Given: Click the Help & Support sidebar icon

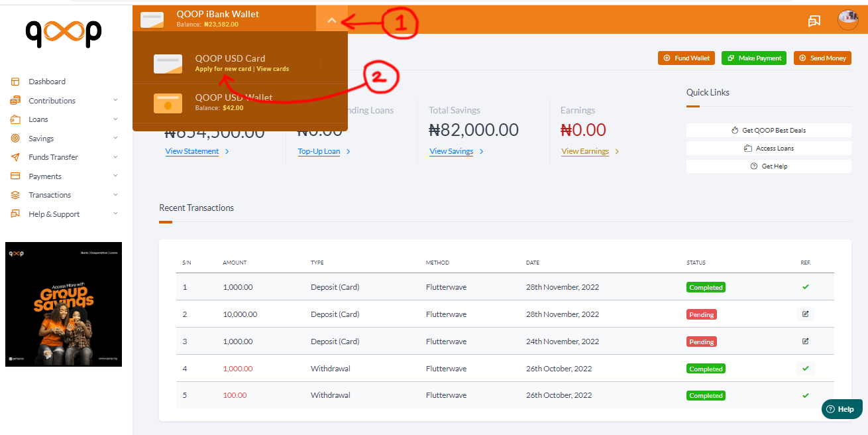Looking at the screenshot, I should point(15,214).
